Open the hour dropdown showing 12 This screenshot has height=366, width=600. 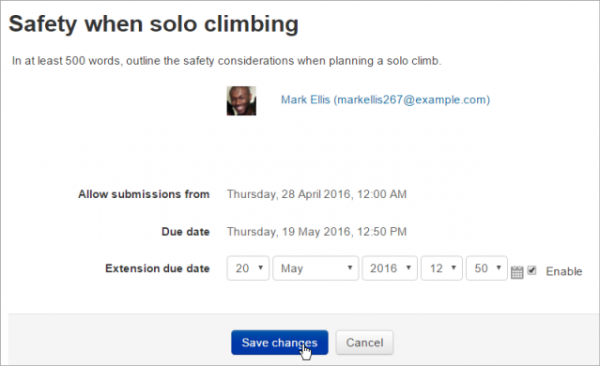click(442, 268)
